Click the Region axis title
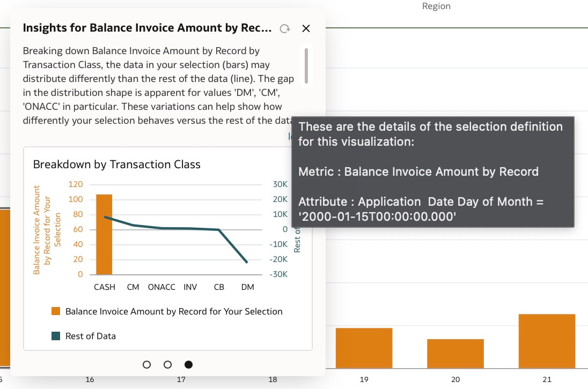 point(436,6)
